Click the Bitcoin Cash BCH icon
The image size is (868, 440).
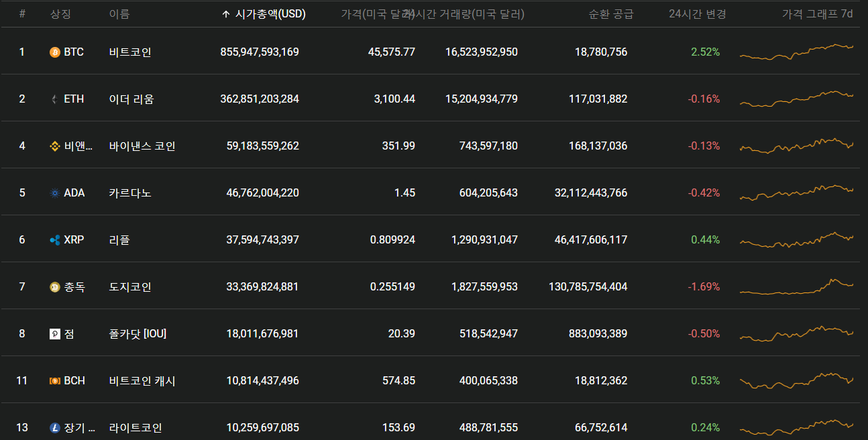click(x=55, y=380)
